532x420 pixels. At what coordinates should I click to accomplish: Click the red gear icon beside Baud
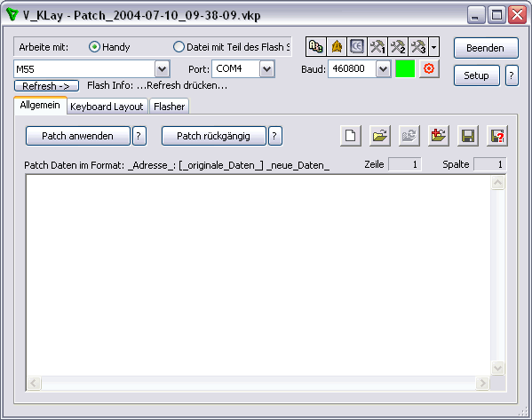click(429, 69)
